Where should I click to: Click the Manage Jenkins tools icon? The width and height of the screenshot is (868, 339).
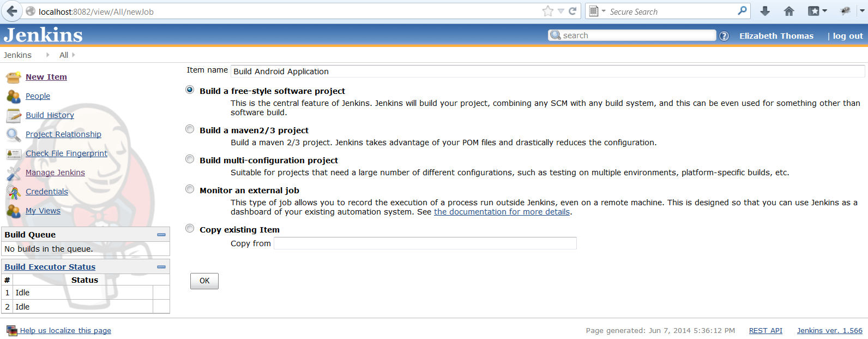pos(14,173)
